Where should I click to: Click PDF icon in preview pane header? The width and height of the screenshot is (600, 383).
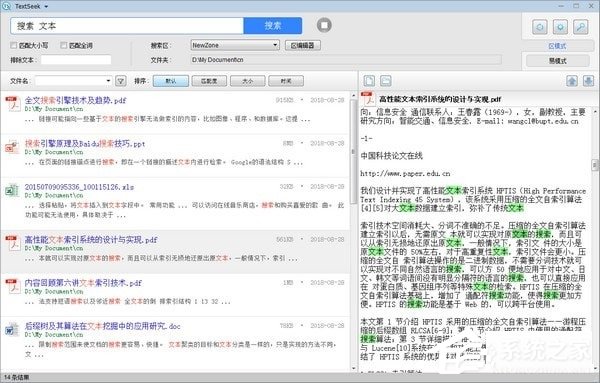coord(368,99)
